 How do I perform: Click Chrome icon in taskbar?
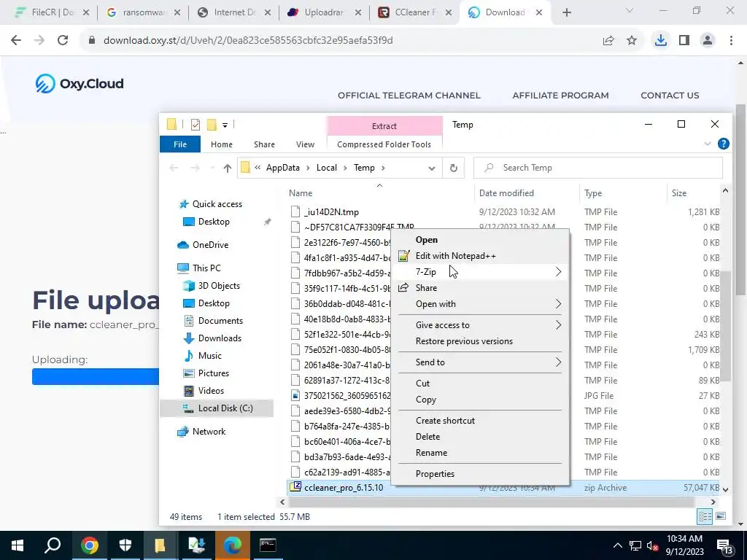[89, 545]
